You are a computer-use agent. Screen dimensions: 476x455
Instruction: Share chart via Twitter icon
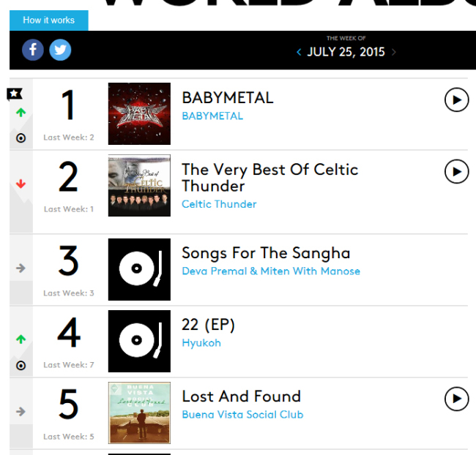pos(60,50)
